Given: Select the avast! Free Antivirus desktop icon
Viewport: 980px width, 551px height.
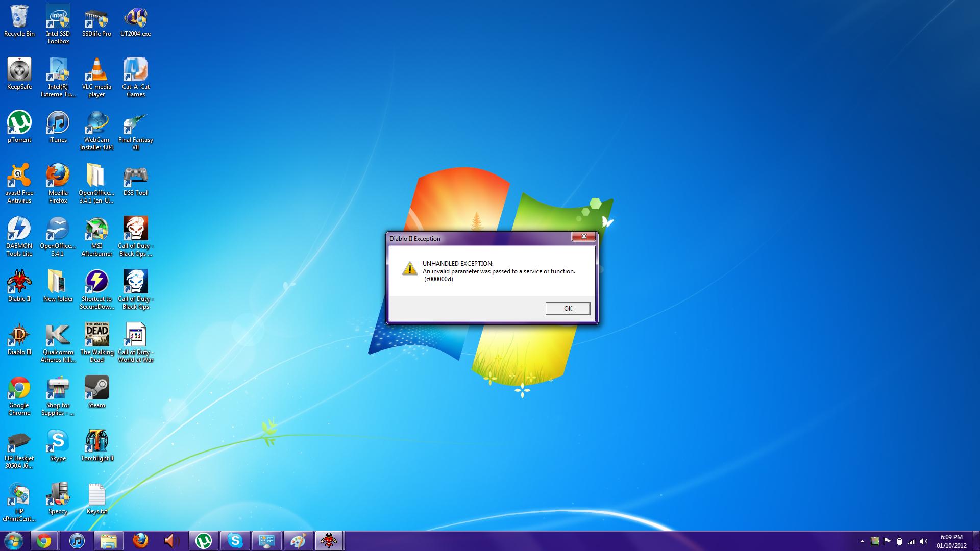Looking at the screenshot, I should (x=19, y=184).
